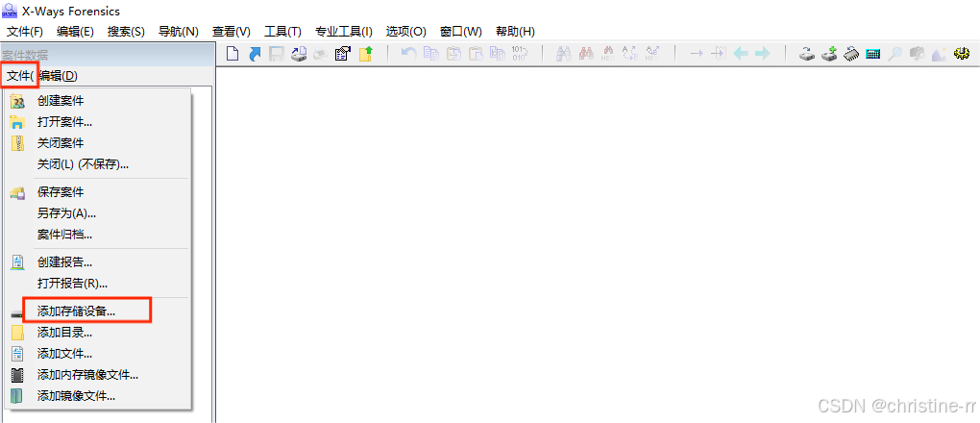Open the 帮助(H) menu
Viewport: 980px width, 423px height.
click(x=515, y=32)
